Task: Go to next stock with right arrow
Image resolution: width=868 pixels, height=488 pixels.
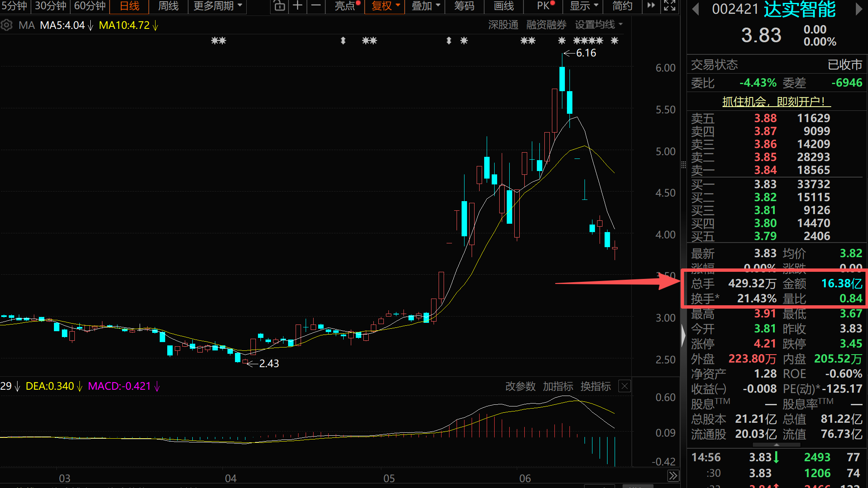Action: [859, 9]
